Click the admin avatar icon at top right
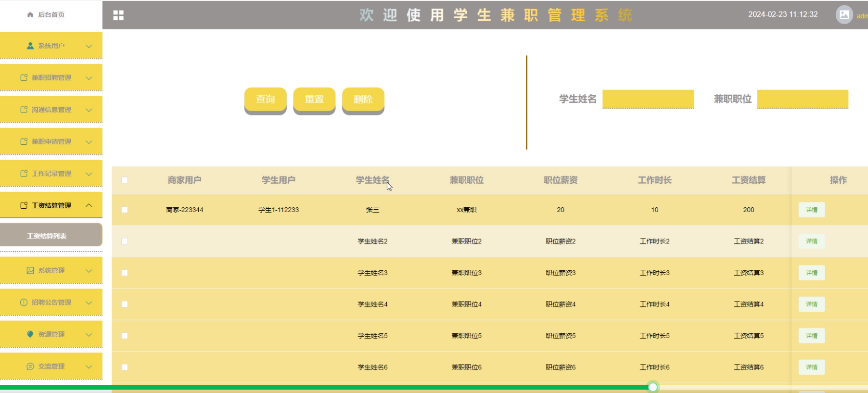This screenshot has width=868, height=393. [844, 14]
